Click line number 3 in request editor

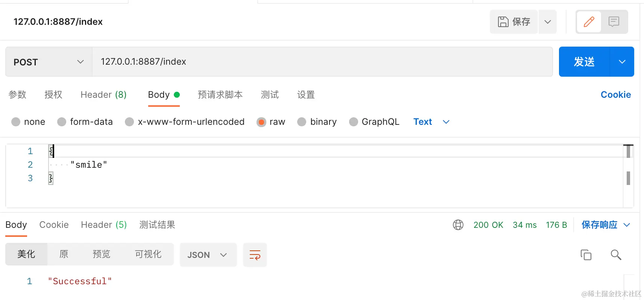click(30, 178)
